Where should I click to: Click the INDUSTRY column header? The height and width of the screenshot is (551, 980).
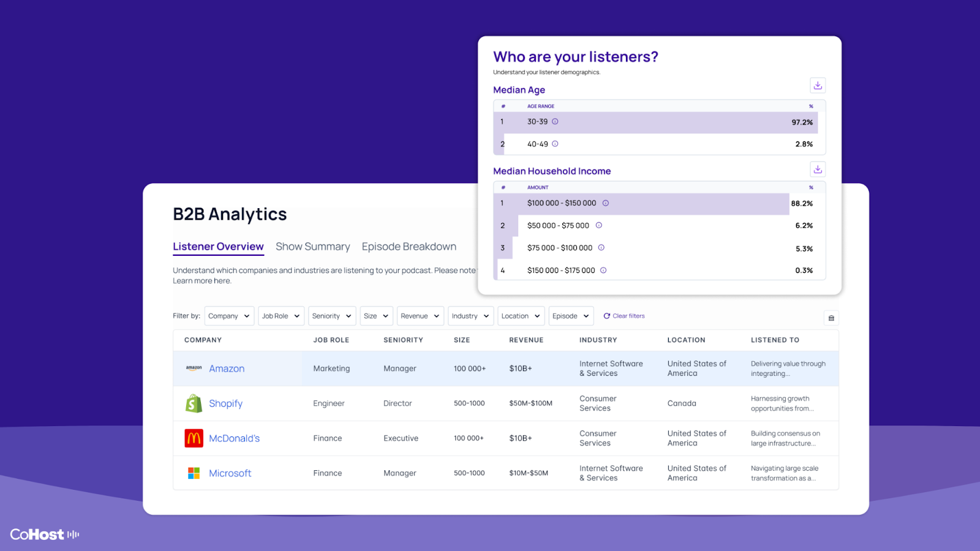click(x=598, y=340)
